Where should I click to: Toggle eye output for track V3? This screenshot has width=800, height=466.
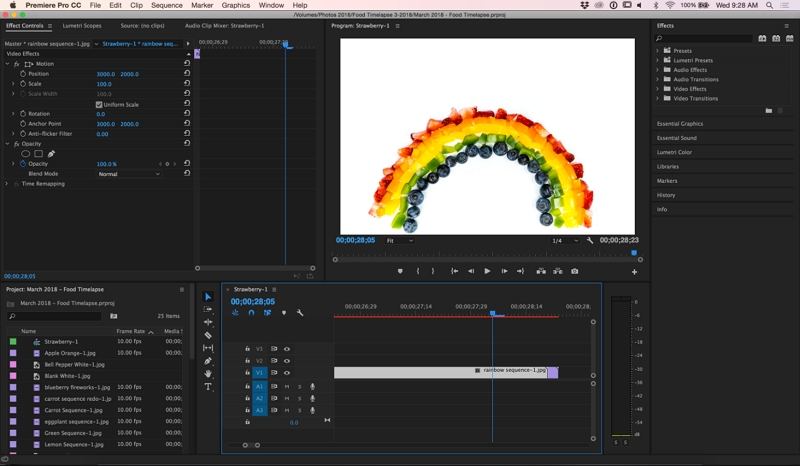point(287,349)
